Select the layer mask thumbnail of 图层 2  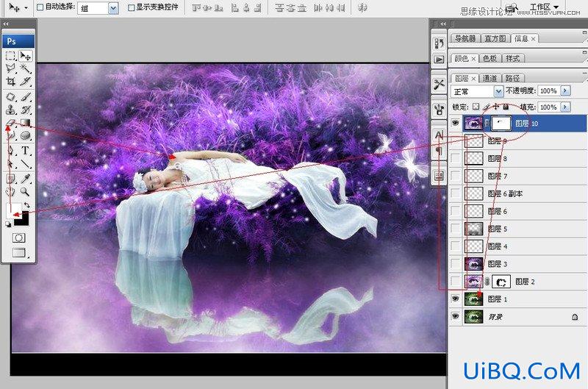coord(501,282)
